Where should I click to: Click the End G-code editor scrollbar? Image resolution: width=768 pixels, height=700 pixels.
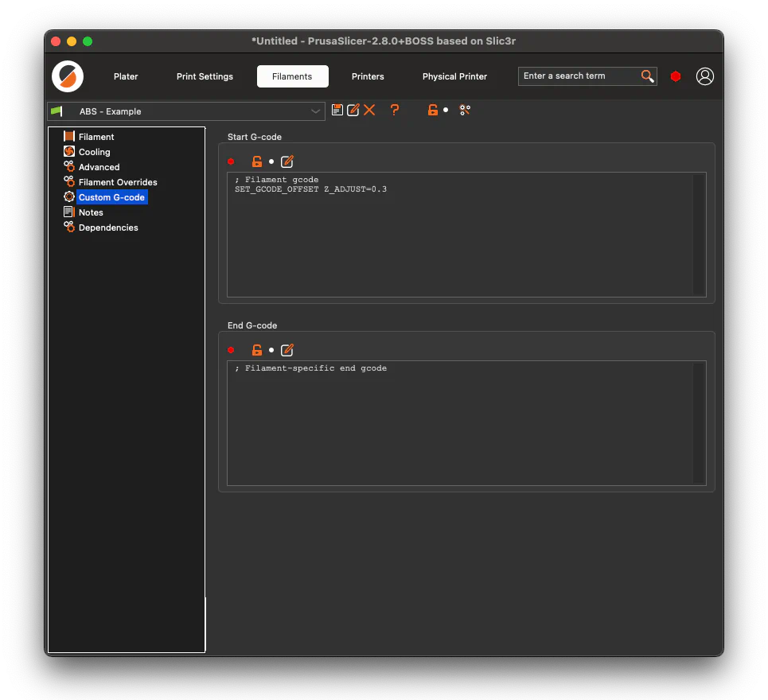(x=699, y=423)
